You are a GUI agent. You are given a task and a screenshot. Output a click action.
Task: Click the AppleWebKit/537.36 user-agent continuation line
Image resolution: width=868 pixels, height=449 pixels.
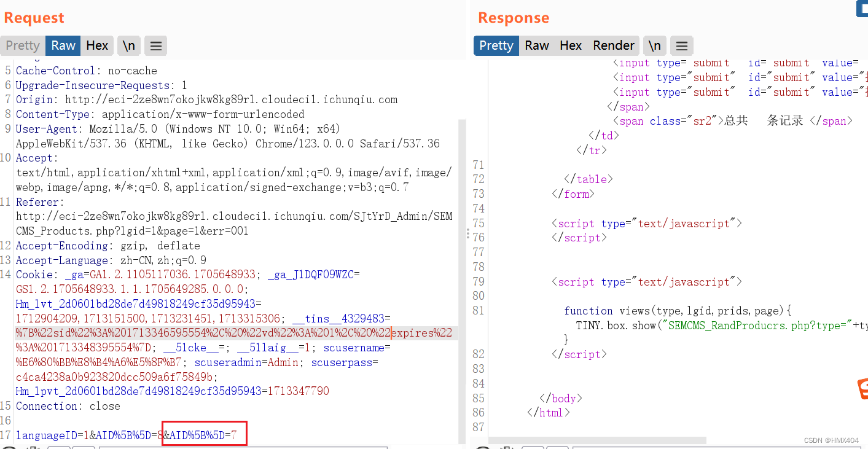click(x=228, y=144)
